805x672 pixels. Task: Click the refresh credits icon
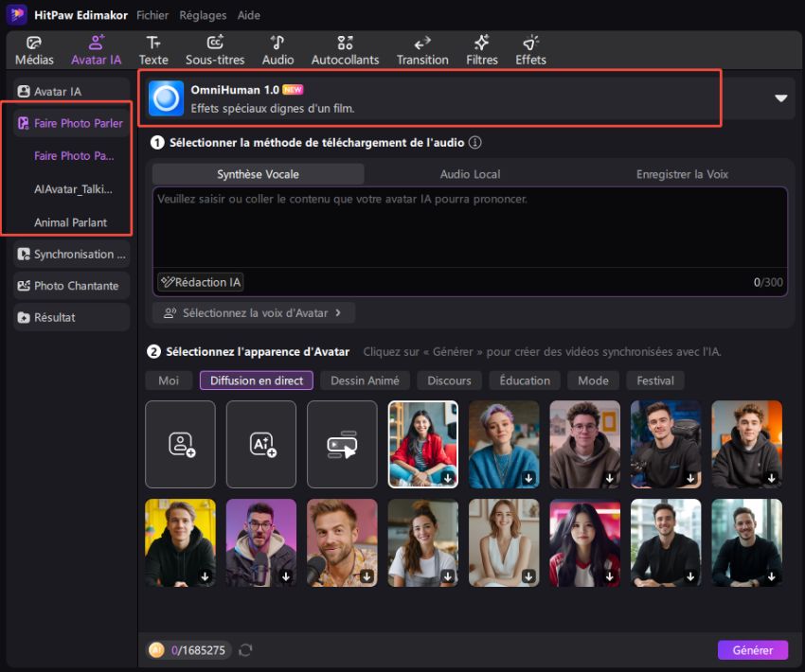click(245, 650)
